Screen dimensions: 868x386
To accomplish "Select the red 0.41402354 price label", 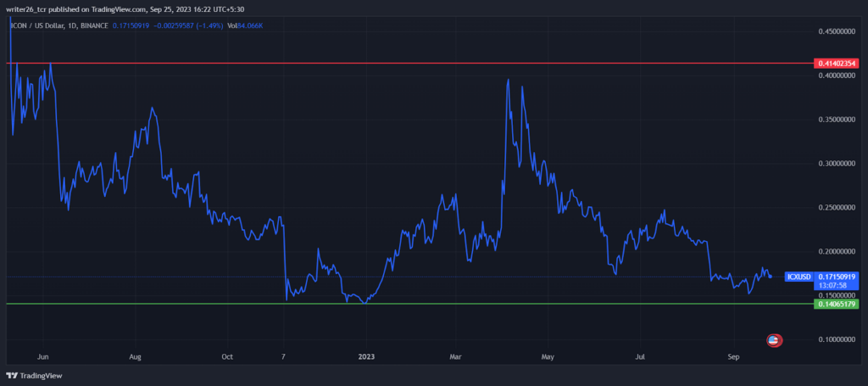I will [x=837, y=64].
